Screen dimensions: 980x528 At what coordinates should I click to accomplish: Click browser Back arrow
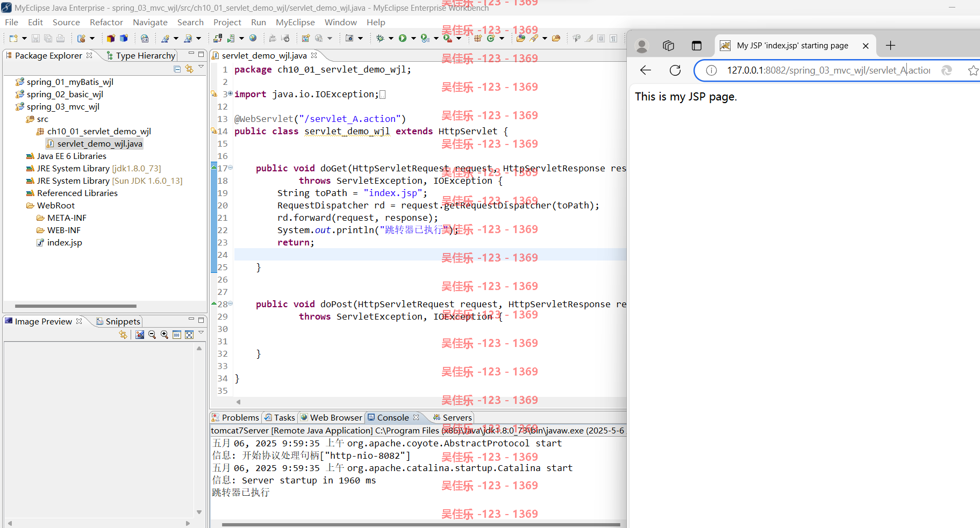[x=646, y=70]
